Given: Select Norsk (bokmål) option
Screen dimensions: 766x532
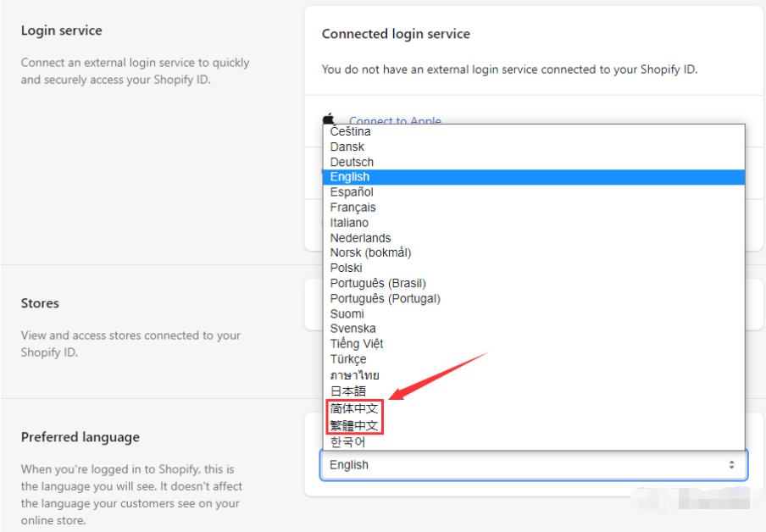Looking at the screenshot, I should (370, 252).
